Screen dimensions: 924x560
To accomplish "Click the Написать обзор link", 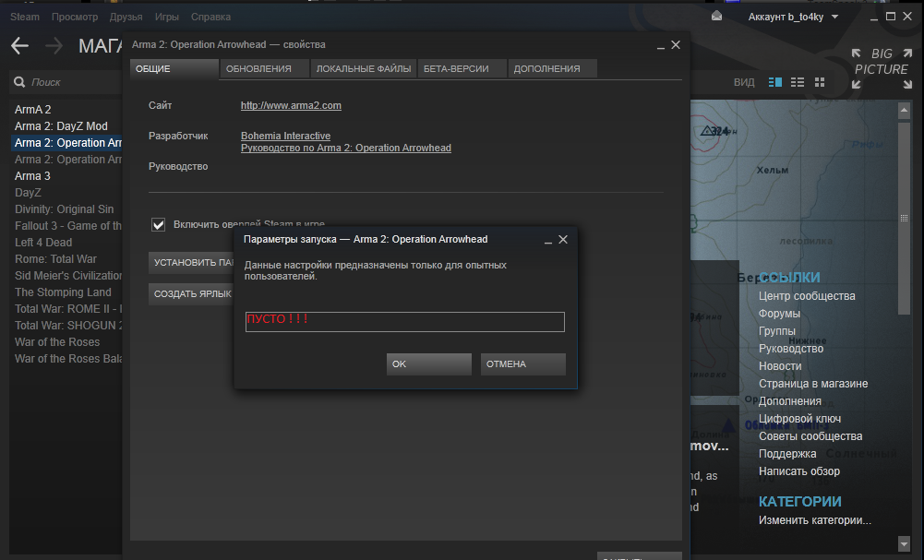I will coord(799,471).
